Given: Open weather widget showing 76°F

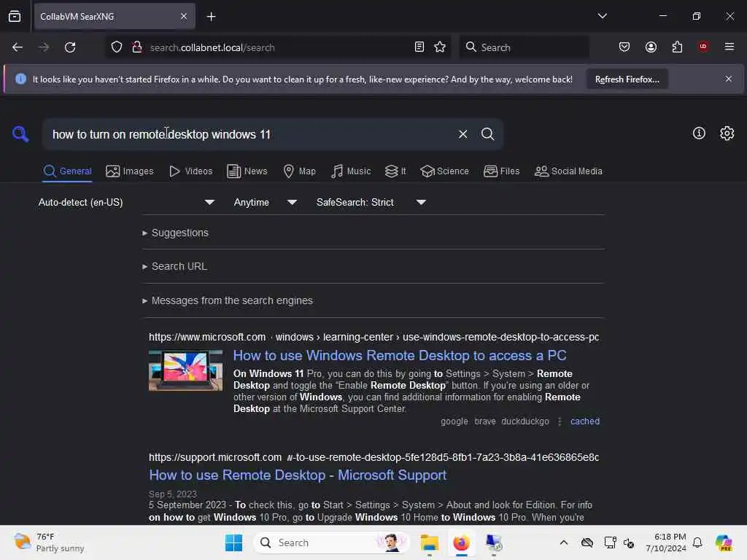Looking at the screenshot, I should [49, 542].
